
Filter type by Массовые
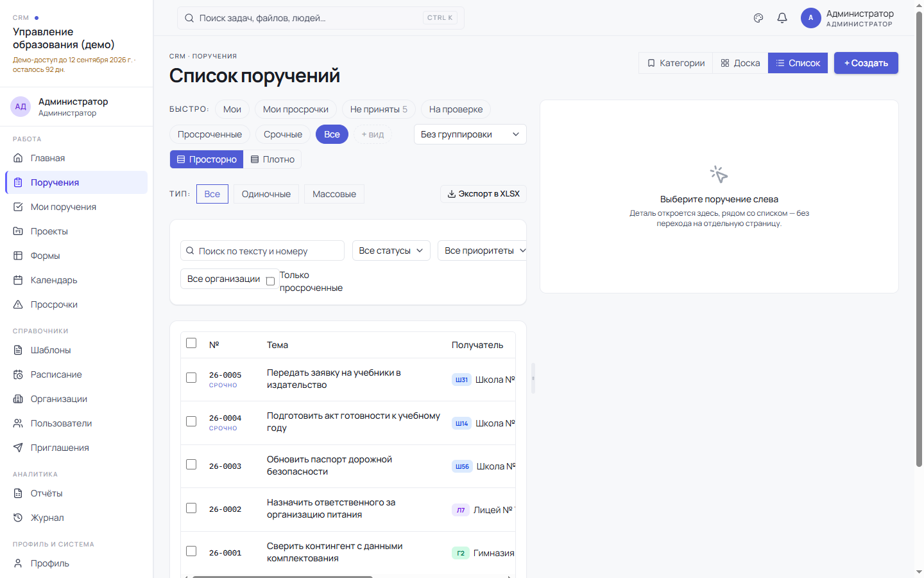point(334,194)
